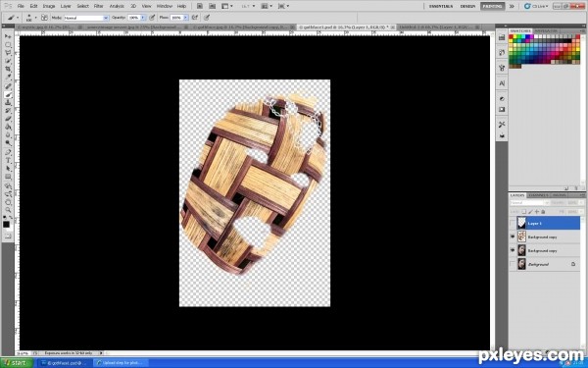Enable lock transparent pixels in Layers panel
The width and height of the screenshot is (588, 368).
[x=524, y=212]
